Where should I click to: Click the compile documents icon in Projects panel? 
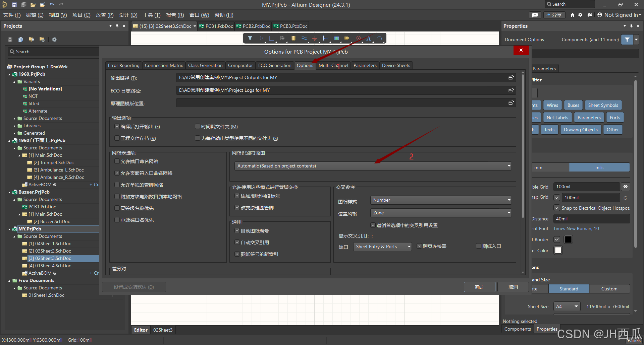pos(20,40)
